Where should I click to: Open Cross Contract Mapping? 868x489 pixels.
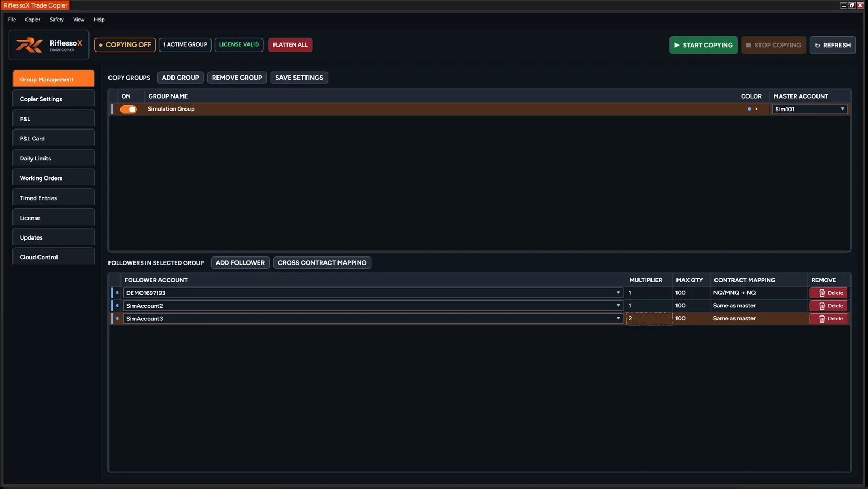(x=322, y=263)
